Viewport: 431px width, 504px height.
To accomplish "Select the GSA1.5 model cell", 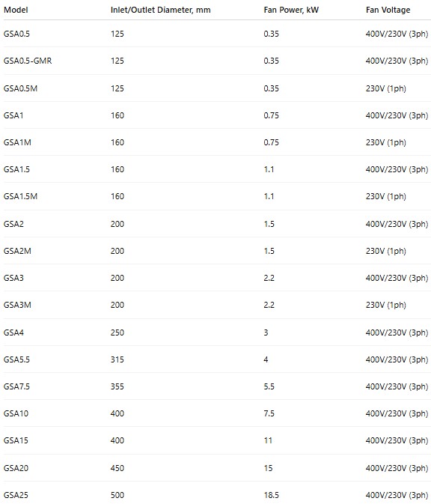I will [16, 169].
